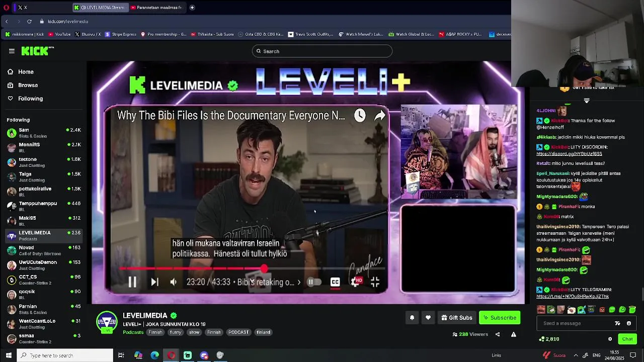Click the channel points 2,810 icon

(x=542, y=339)
